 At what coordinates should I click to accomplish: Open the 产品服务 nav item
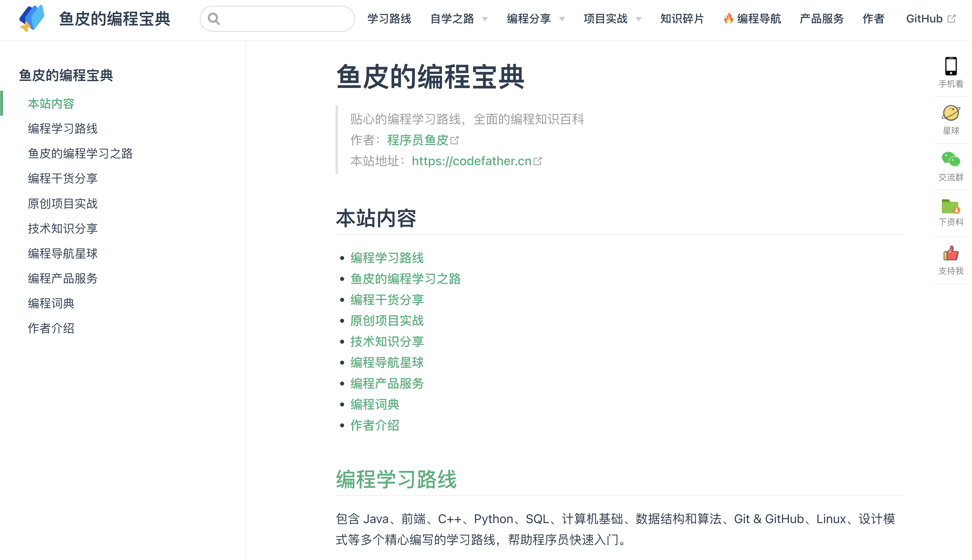point(821,18)
